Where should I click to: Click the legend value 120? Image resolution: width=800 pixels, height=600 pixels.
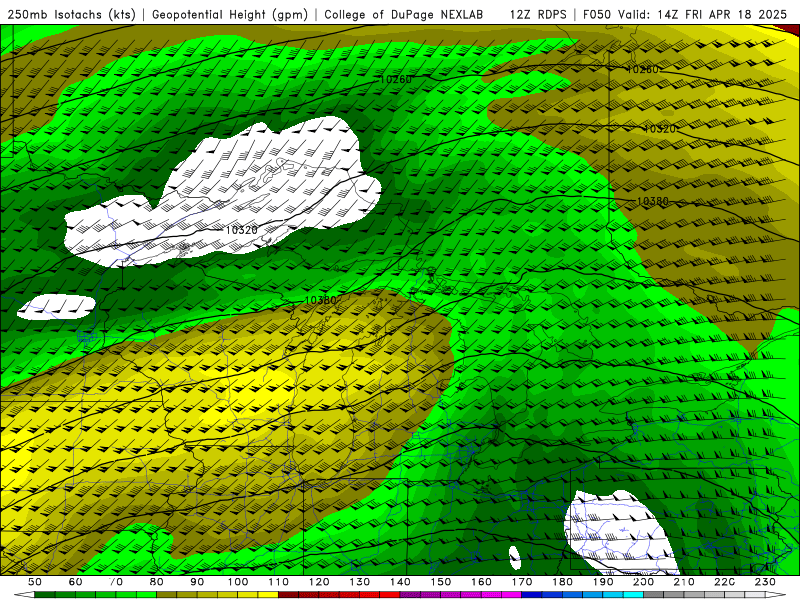click(x=319, y=582)
